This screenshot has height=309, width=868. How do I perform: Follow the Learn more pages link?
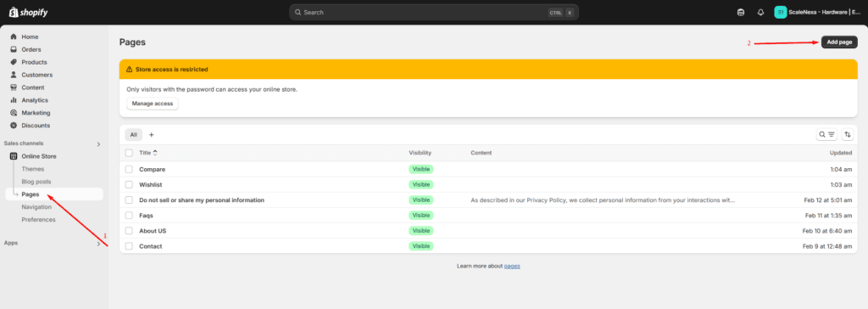coord(512,267)
